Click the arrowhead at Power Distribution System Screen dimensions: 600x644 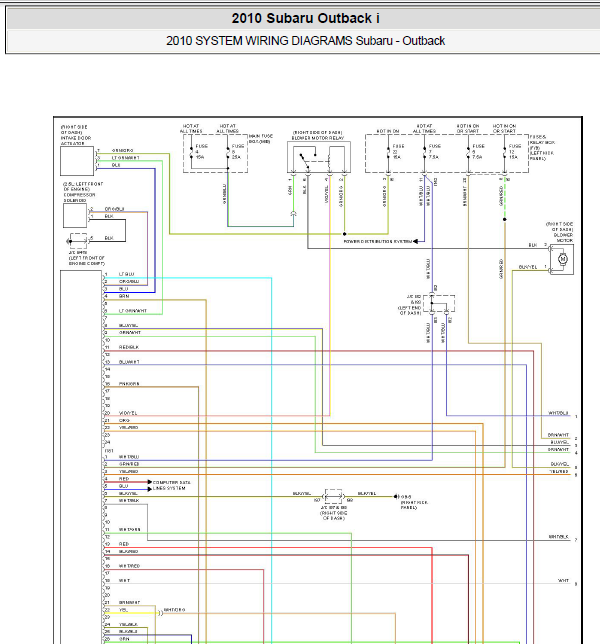[x=416, y=242]
